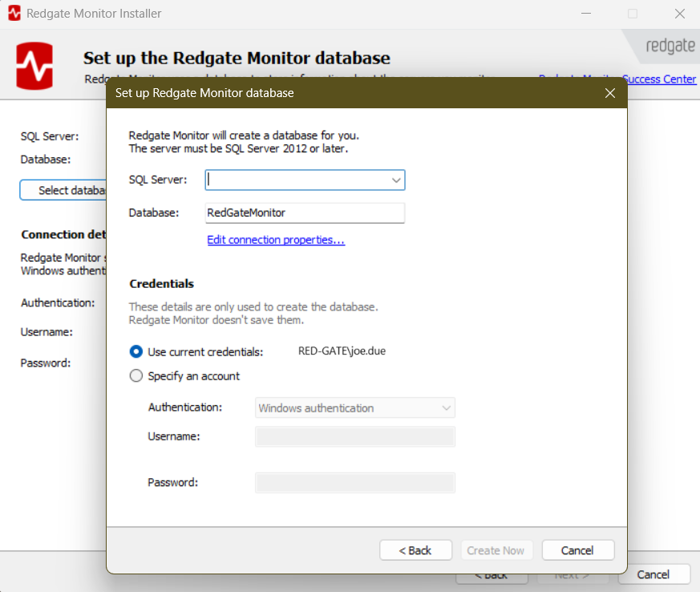Choose the Specify an account radio button

tap(136, 375)
